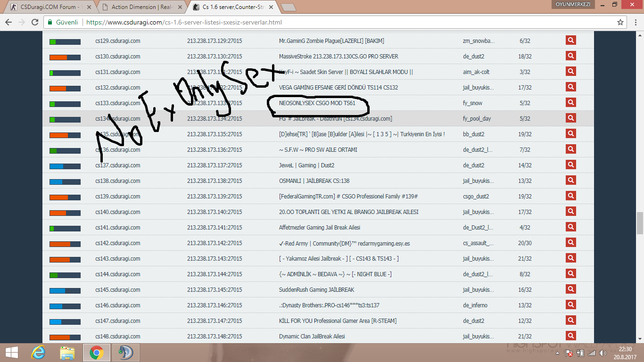Click the vertical page scrollbar thumb
The height and width of the screenshot is (362, 644).
(x=640, y=223)
